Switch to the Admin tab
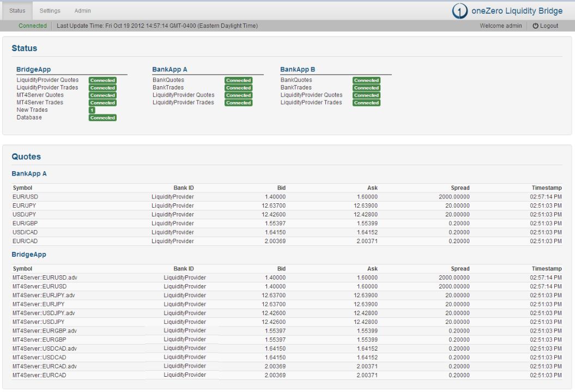The width and height of the screenshot is (575, 392). 83,11
